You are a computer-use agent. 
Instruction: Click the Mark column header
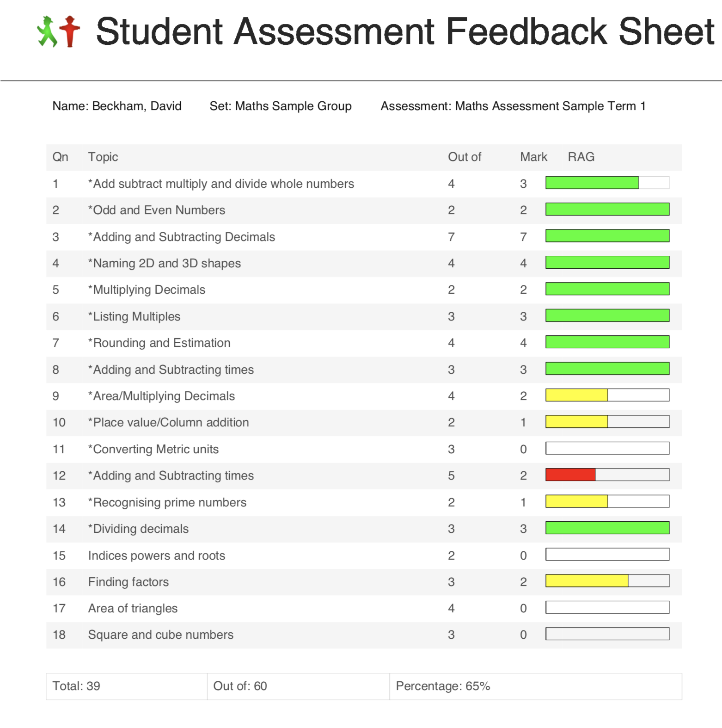(x=533, y=157)
